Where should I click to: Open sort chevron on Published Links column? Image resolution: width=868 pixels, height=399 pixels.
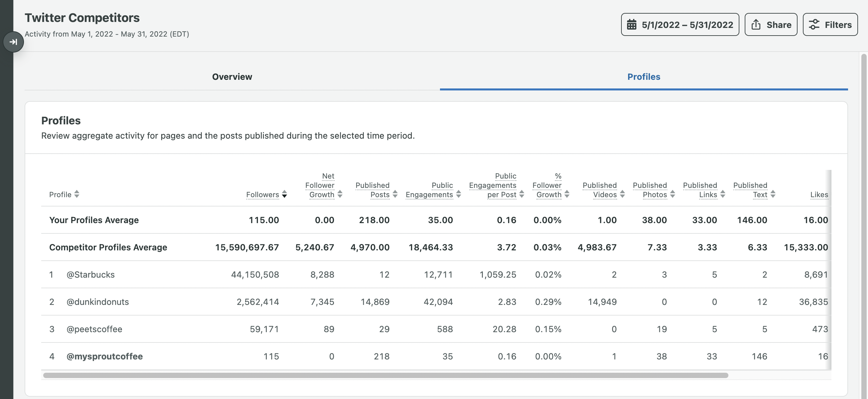pyautogui.click(x=722, y=195)
